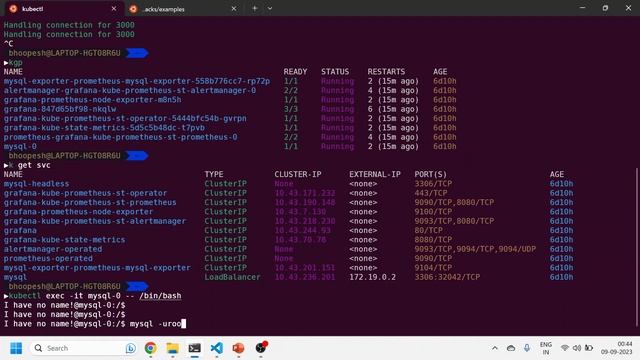
Task: Click port value 443/TCP
Action: tap(431, 193)
